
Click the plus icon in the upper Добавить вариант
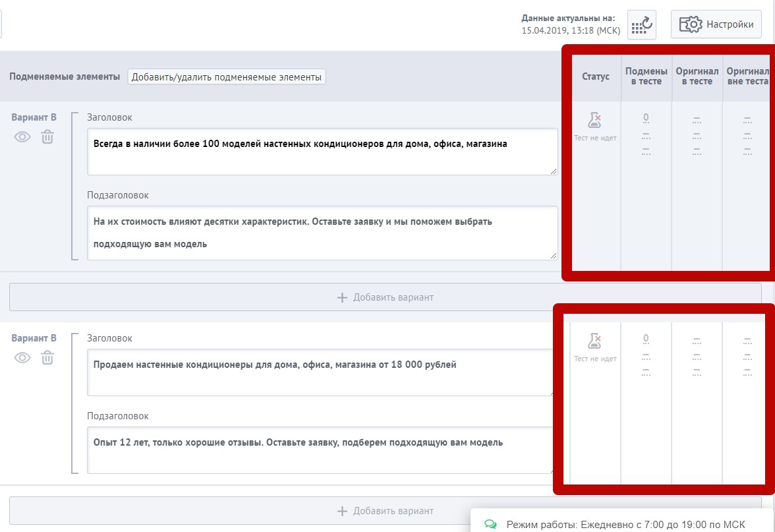coord(342,297)
